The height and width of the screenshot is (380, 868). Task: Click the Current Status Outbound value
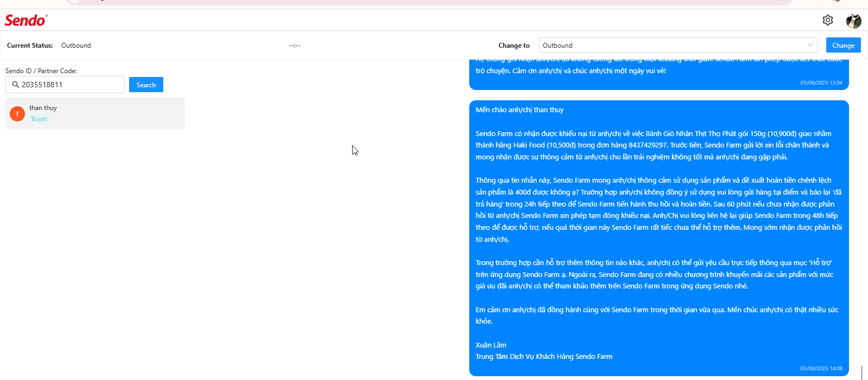click(76, 46)
